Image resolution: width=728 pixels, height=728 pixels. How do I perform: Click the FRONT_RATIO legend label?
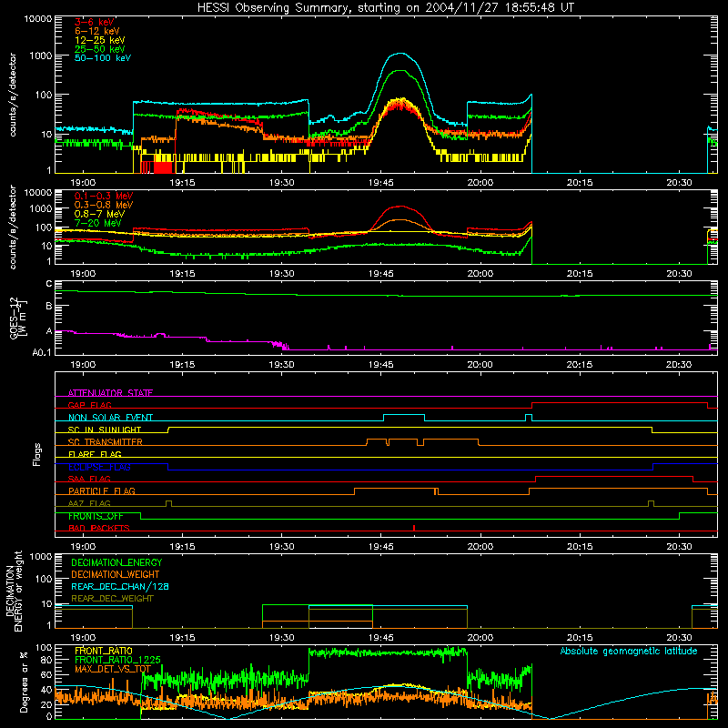coord(104,651)
